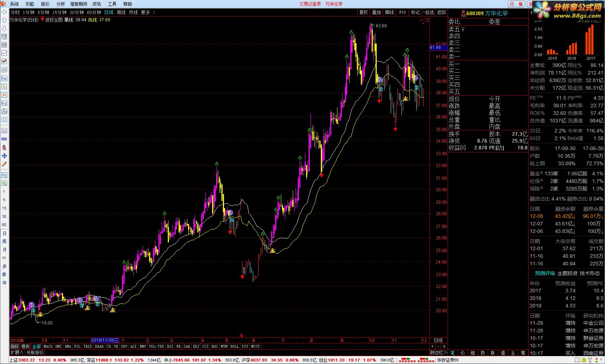
Task: Open the 预测评级 tab
Action: coord(545,273)
